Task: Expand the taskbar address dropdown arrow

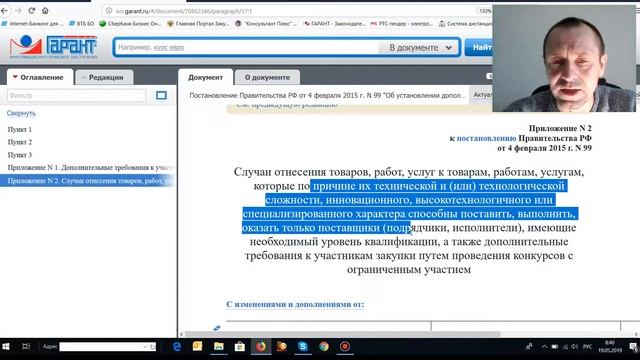Action: click(145, 347)
